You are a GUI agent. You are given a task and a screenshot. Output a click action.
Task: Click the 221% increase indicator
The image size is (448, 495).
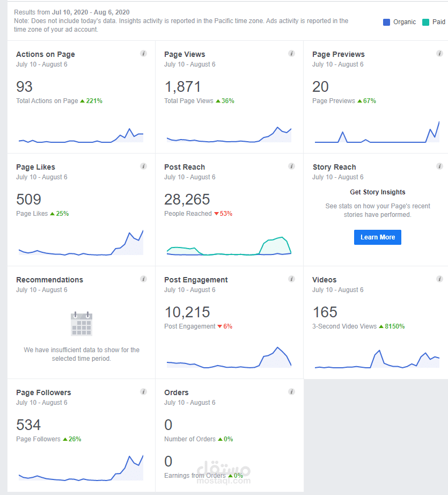tap(92, 101)
